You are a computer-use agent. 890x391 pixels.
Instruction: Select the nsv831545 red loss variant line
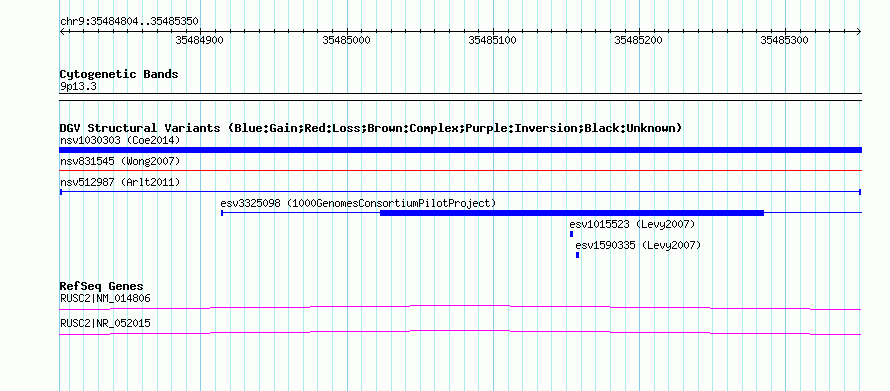coord(460,170)
